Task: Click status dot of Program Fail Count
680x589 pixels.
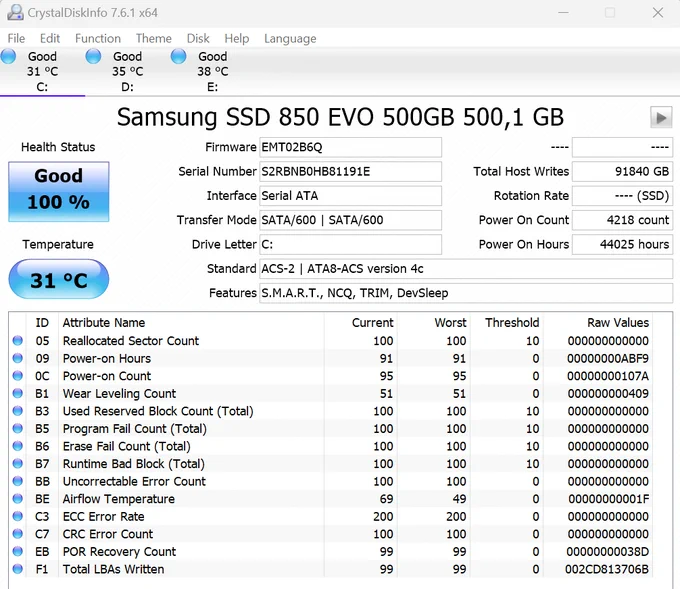Action: pyautogui.click(x=18, y=429)
